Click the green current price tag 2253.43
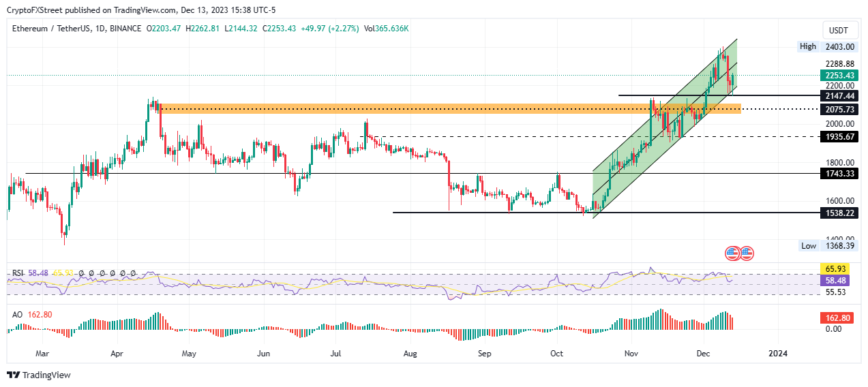The height and width of the screenshot is (387, 868). pos(839,75)
